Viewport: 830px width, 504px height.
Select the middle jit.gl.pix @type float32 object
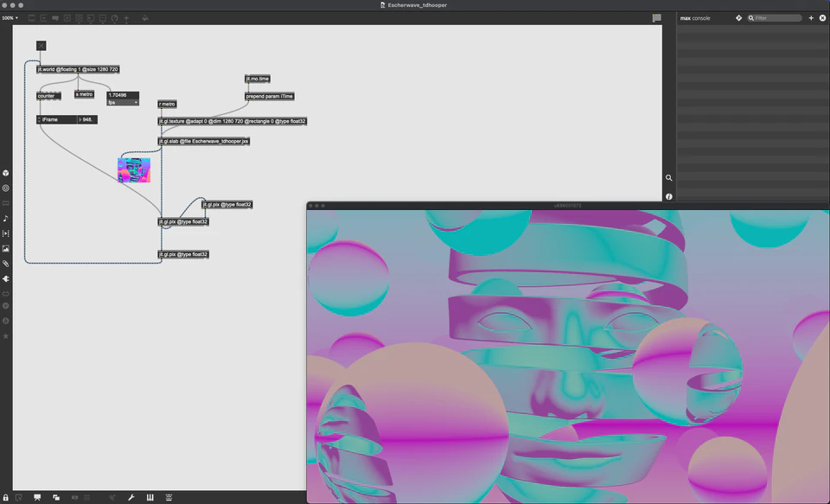pos(183,222)
